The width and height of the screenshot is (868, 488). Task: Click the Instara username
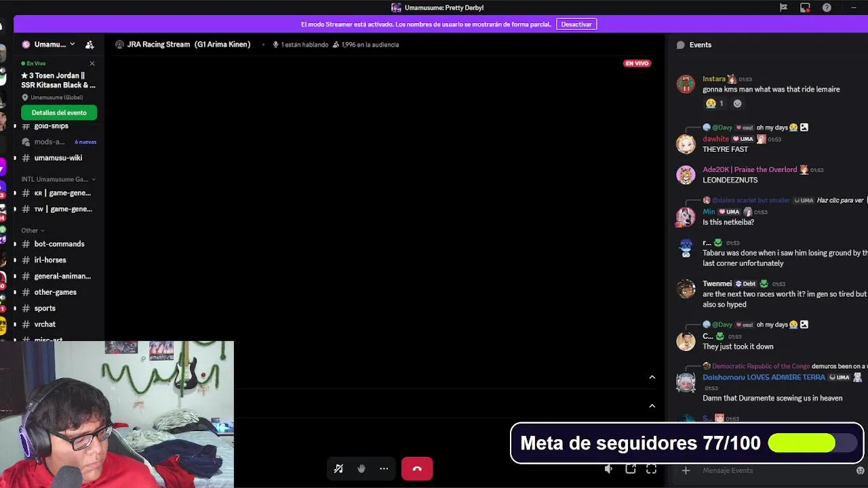[x=714, y=79]
